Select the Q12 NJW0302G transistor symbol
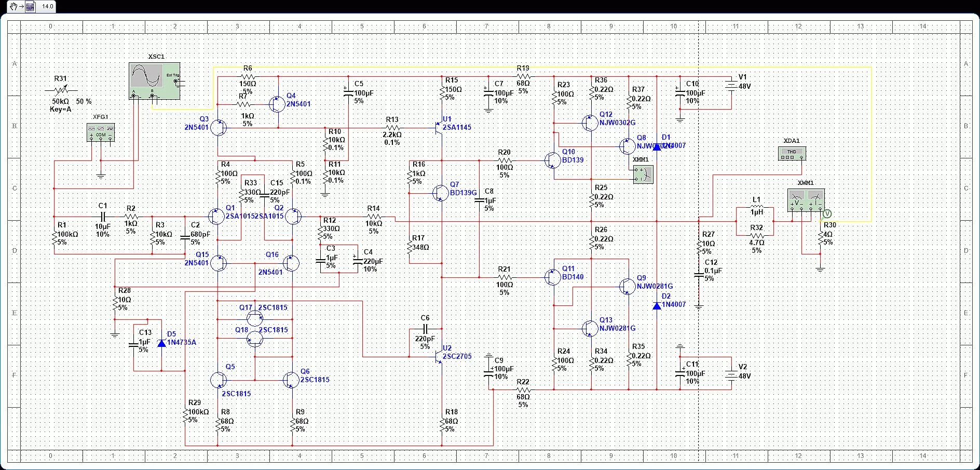This screenshot has width=980, height=470. [590, 123]
